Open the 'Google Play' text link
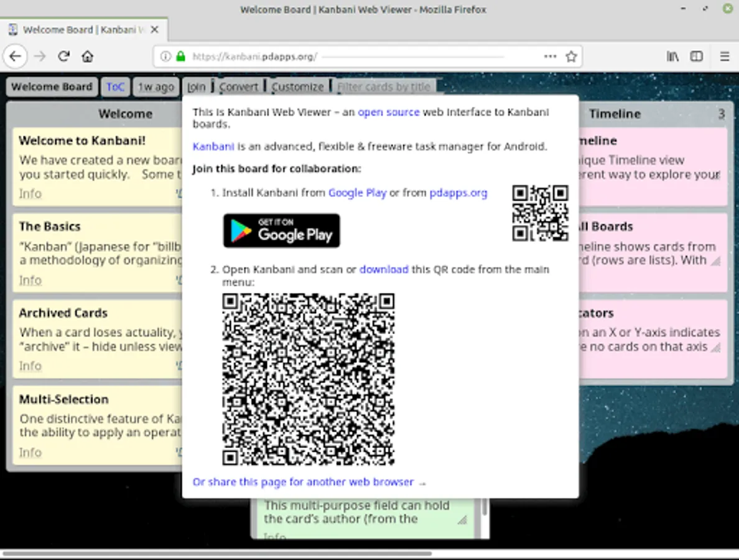The image size is (739, 560). coord(357,193)
